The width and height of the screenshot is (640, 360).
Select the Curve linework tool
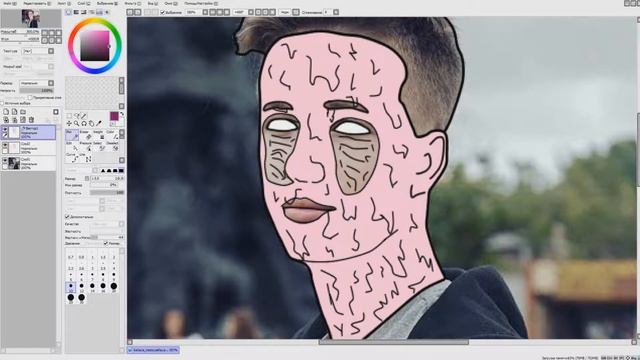72,158
